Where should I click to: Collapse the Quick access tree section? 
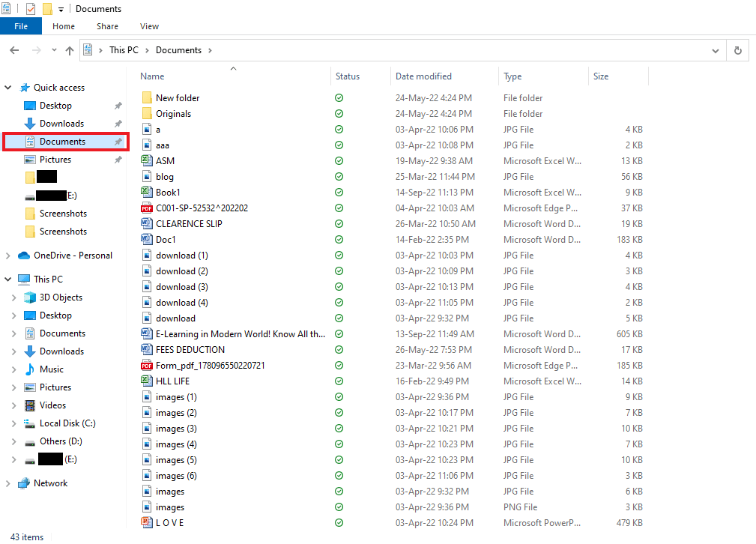(8, 88)
